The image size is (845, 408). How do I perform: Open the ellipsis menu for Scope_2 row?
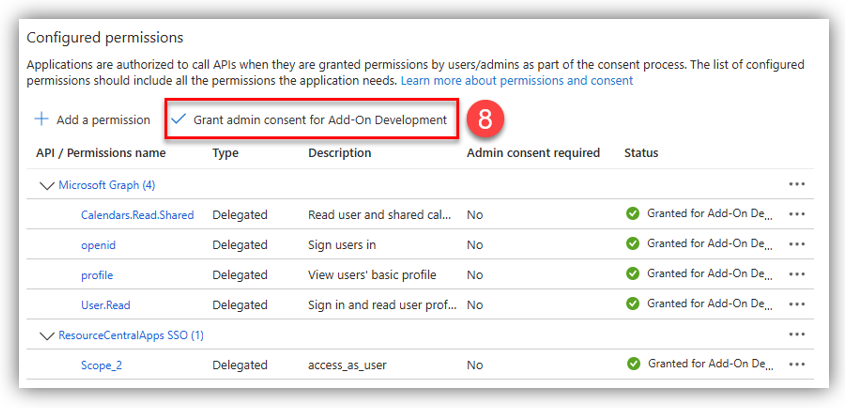coord(797,365)
